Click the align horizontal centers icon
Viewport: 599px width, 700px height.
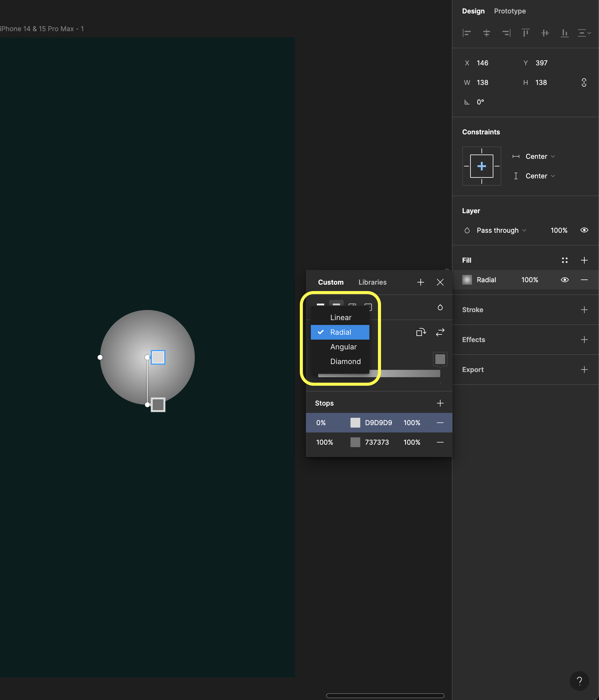pyautogui.click(x=486, y=33)
